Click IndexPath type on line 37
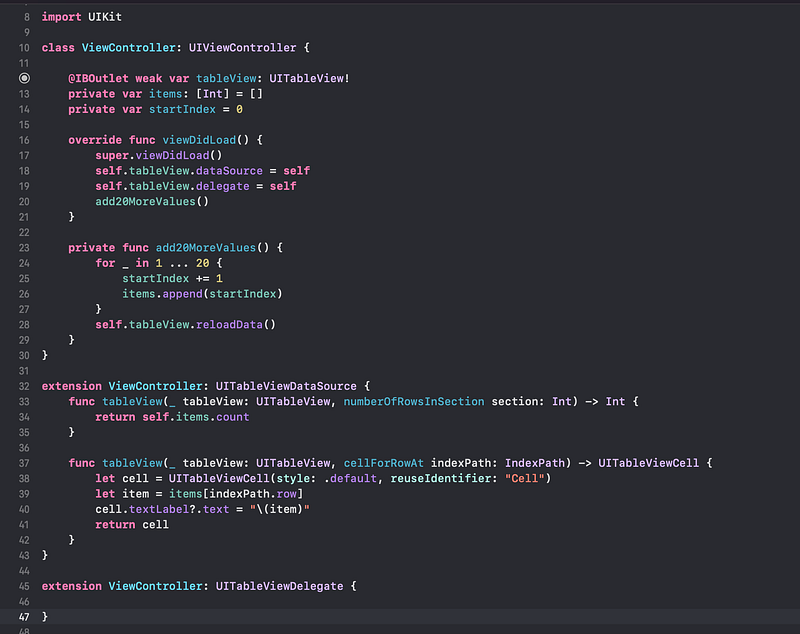Viewport: 800px width, 634px height. [535, 463]
